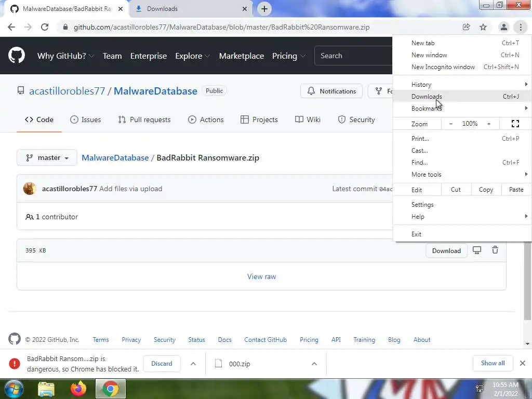Viewport: 532px width, 399px height.
Task: Choose Print... from the menu
Action: [x=462, y=138]
